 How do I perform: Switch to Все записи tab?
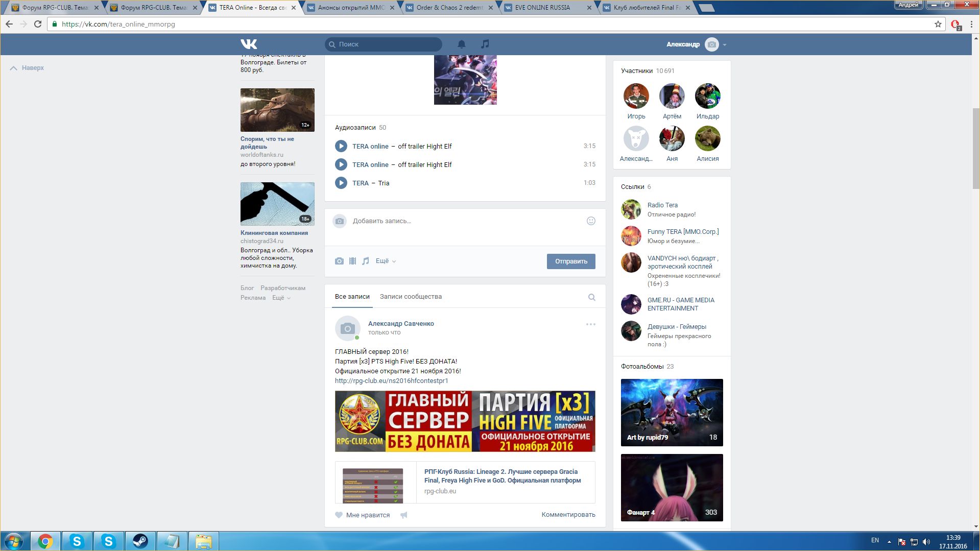click(x=352, y=297)
